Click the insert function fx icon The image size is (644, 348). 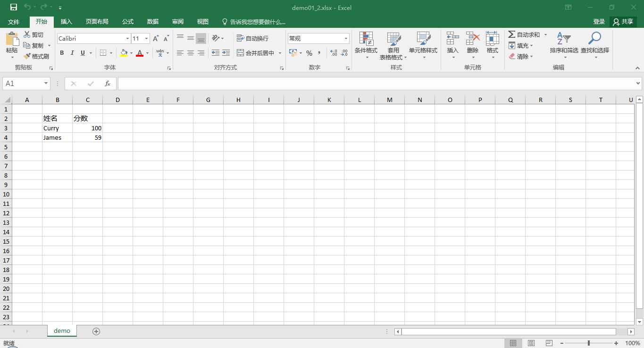[x=108, y=84]
